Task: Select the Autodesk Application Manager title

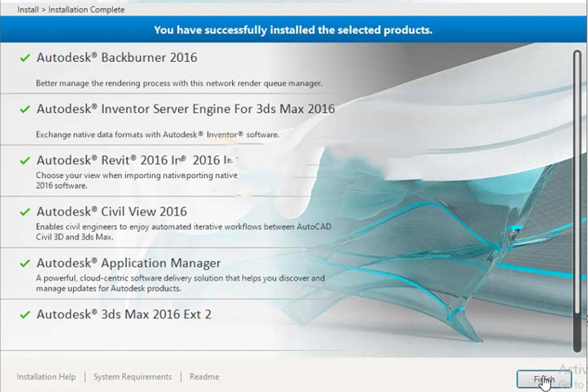Action: point(129,263)
